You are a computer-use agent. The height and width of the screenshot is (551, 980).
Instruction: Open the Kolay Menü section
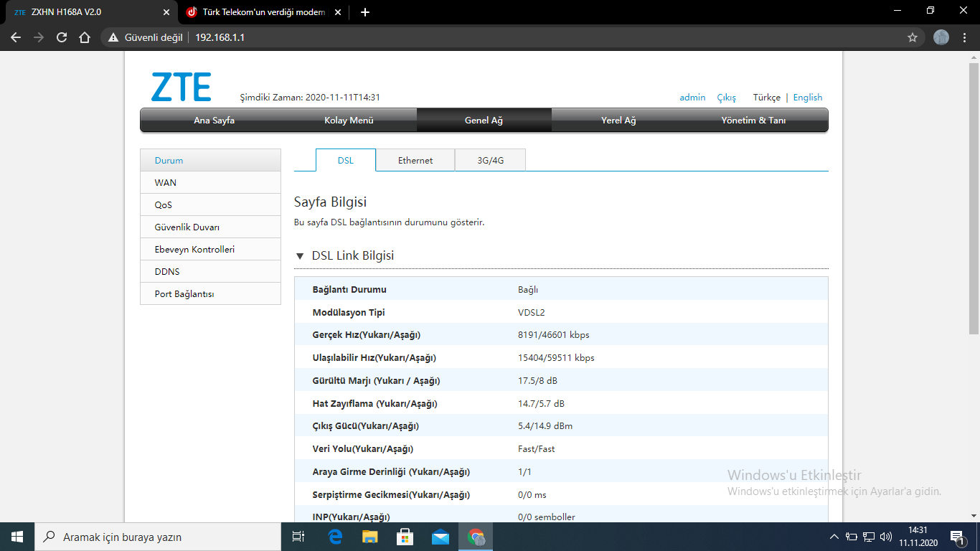(349, 121)
